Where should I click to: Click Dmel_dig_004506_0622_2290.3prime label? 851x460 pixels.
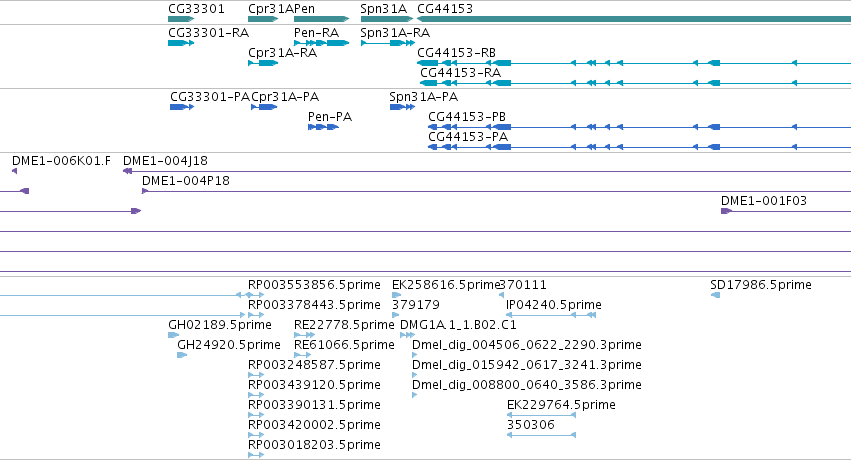(x=527, y=345)
